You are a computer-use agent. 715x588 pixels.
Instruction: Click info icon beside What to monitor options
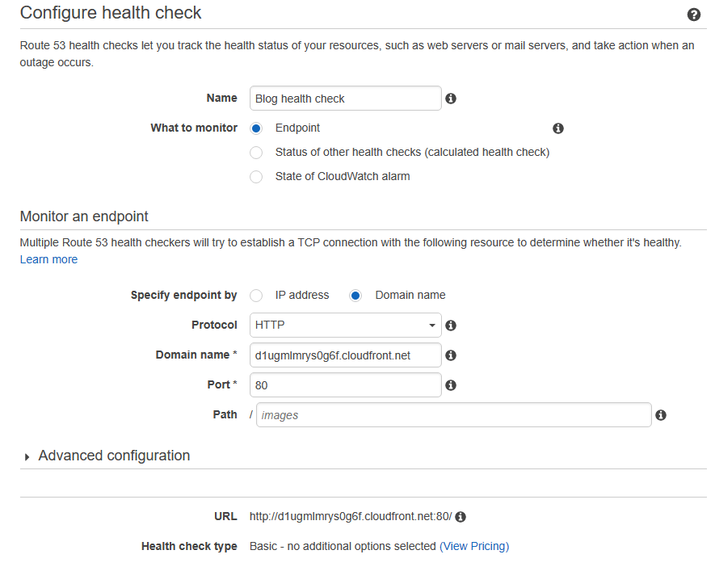(x=557, y=128)
